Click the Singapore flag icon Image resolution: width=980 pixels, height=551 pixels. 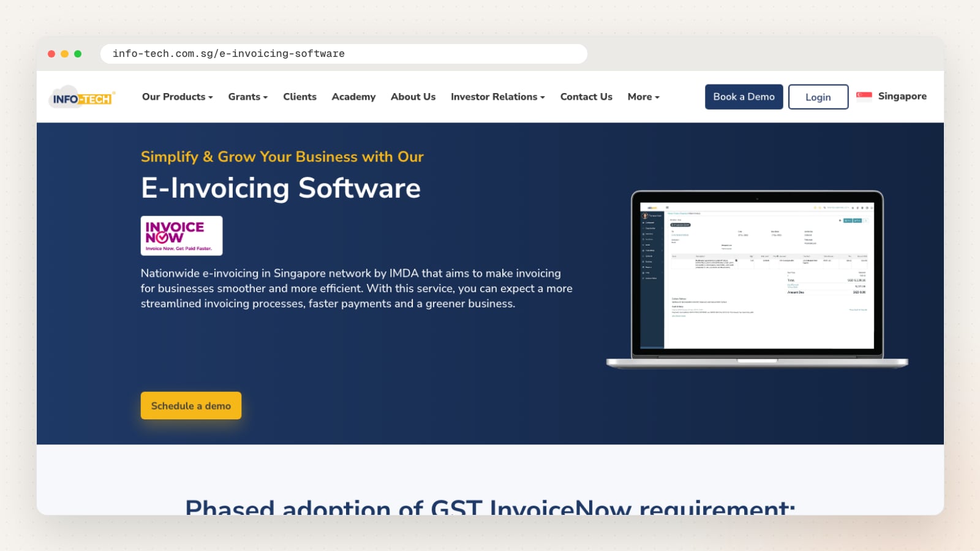(x=864, y=96)
